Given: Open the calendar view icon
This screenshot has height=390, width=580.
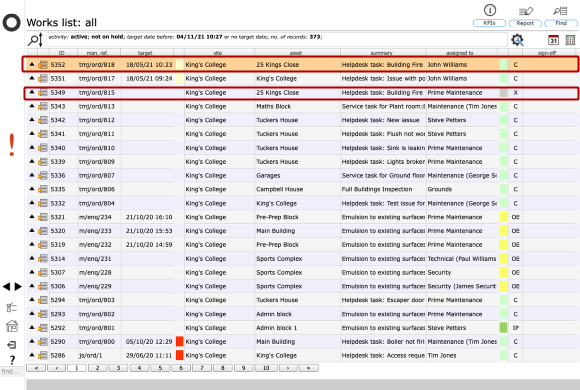Looking at the screenshot, I should (x=553, y=40).
